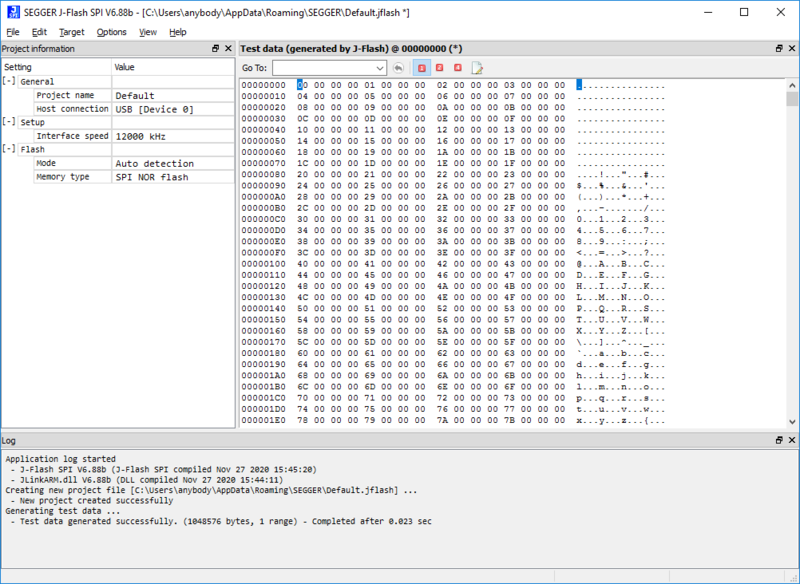Click the float icon on the Log panel
The image size is (800, 584).
[x=777, y=440]
